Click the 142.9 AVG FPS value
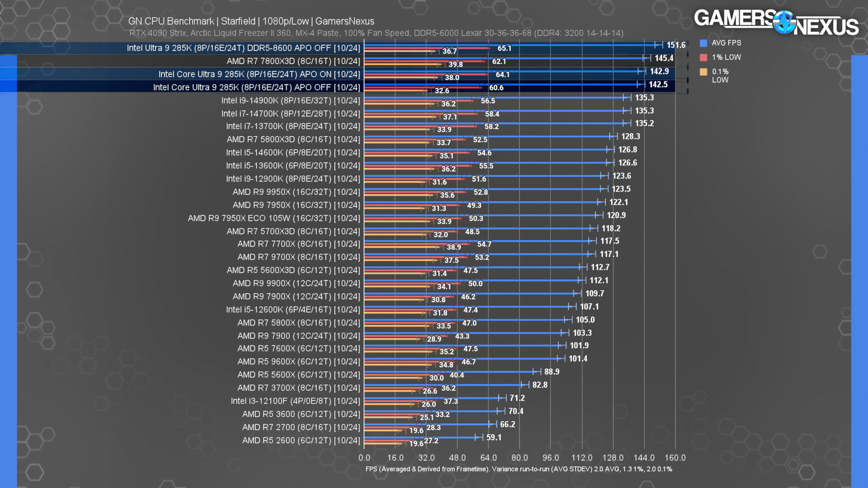The height and width of the screenshot is (488, 868). click(659, 71)
